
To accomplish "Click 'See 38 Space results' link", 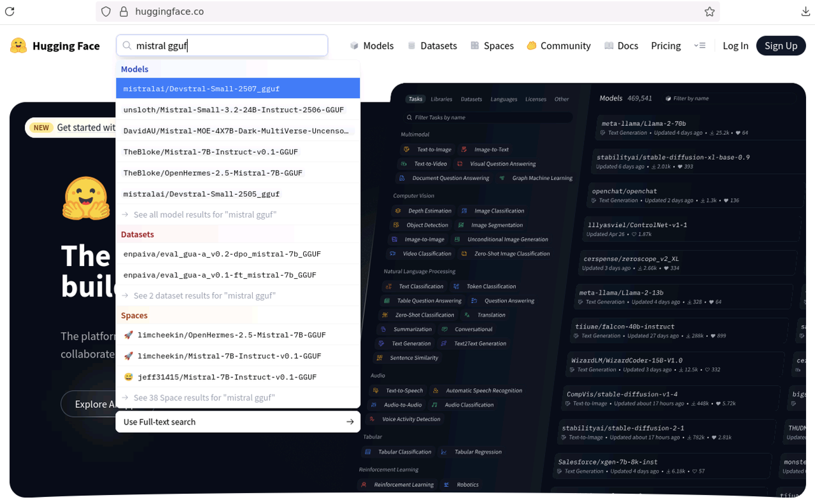I will tap(238, 398).
